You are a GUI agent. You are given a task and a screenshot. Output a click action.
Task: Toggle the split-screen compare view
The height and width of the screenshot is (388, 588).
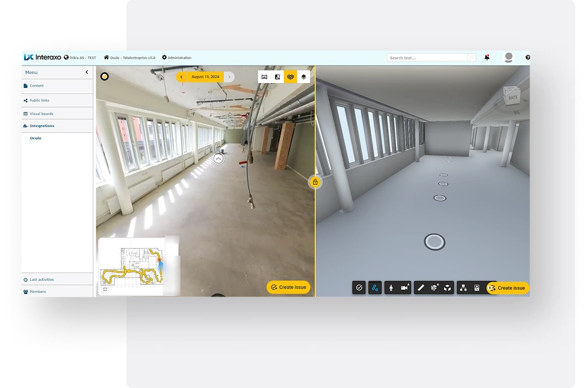(x=277, y=77)
